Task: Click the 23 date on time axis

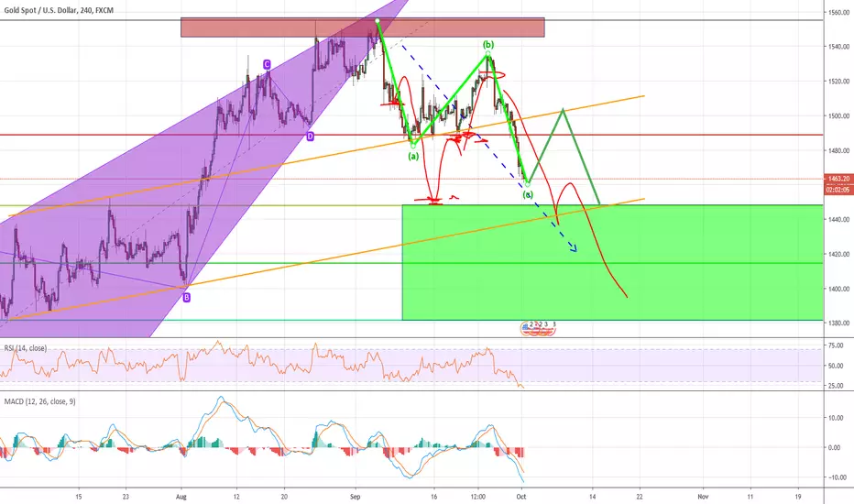Action: coord(126,497)
